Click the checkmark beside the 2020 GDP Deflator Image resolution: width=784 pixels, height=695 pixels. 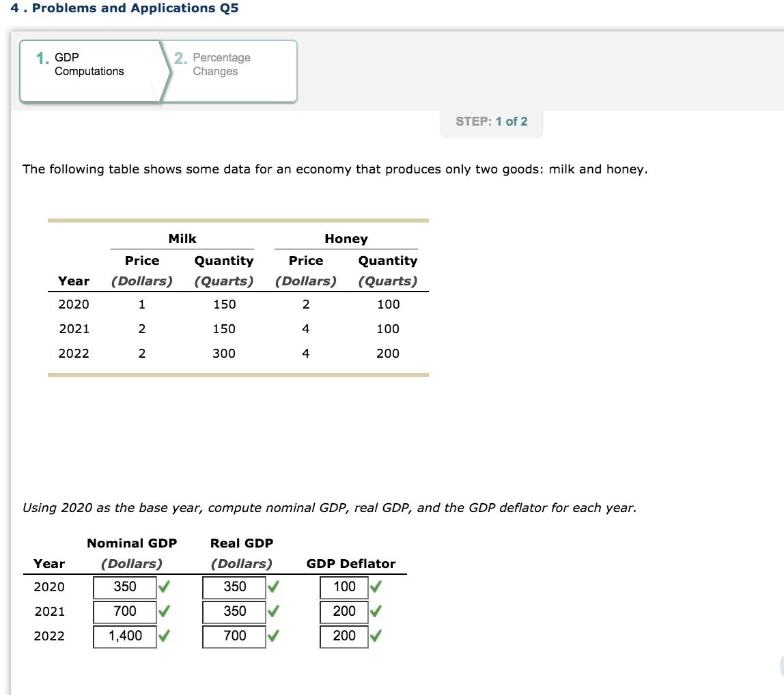coord(375,587)
